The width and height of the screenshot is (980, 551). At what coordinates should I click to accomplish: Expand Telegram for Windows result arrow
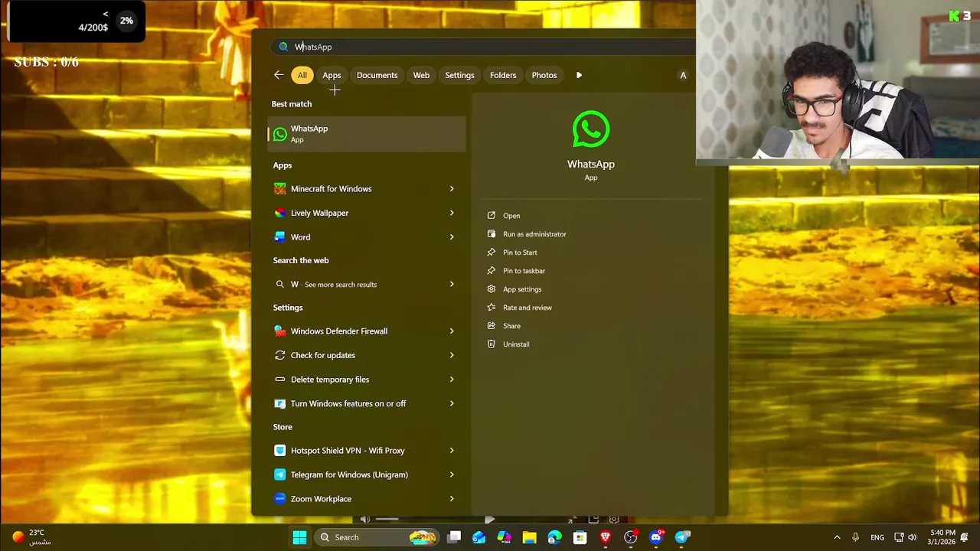(452, 474)
